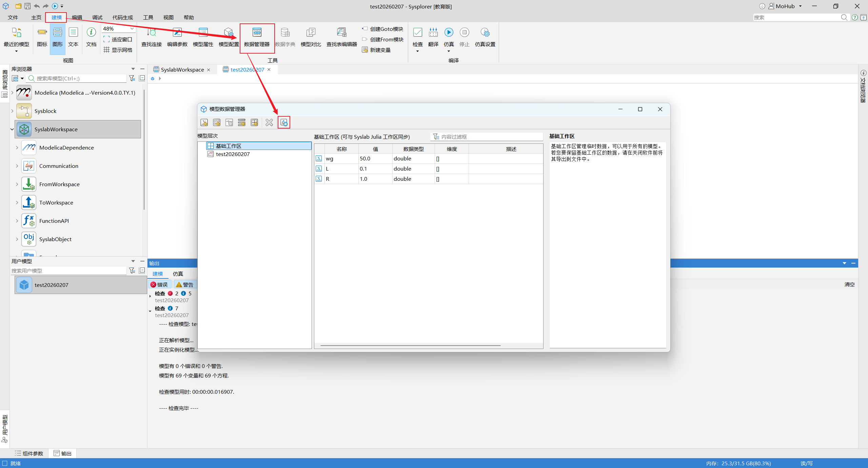Click the sync workspace icon in data manager
868x468 pixels.
284,122
